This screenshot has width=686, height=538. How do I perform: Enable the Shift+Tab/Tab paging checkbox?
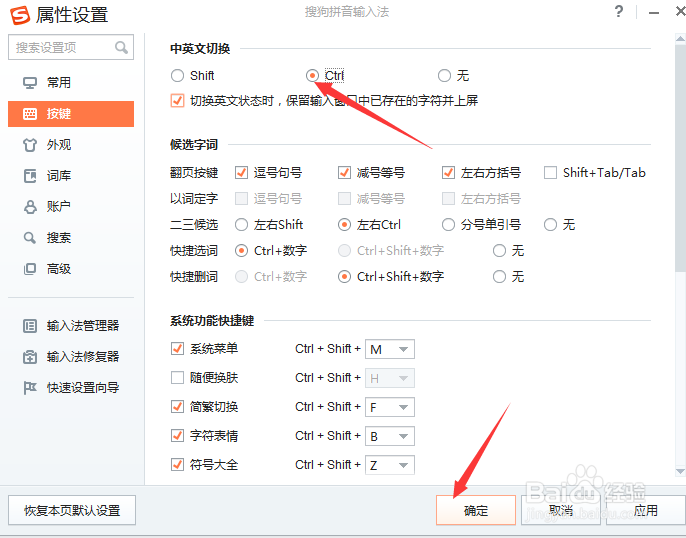coord(551,172)
